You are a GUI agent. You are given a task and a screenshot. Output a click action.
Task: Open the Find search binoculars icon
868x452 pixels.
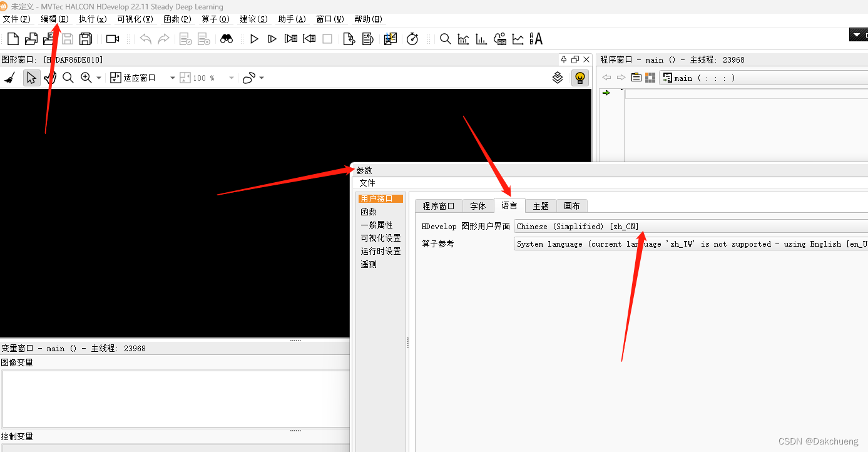[x=227, y=38]
